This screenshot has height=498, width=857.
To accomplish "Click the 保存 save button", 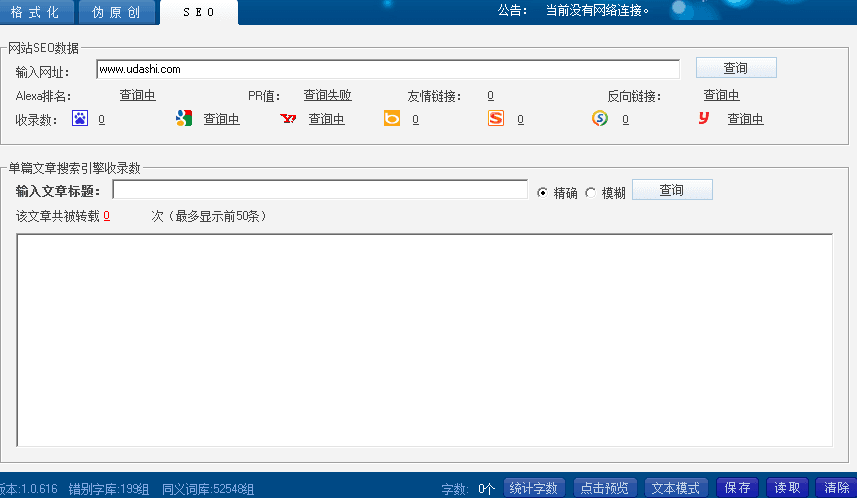I will point(738,488).
